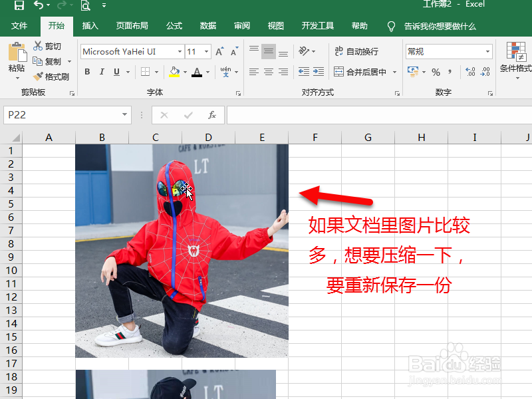Apply the black font color A
This screenshot has width=532, height=399.
point(197,72)
